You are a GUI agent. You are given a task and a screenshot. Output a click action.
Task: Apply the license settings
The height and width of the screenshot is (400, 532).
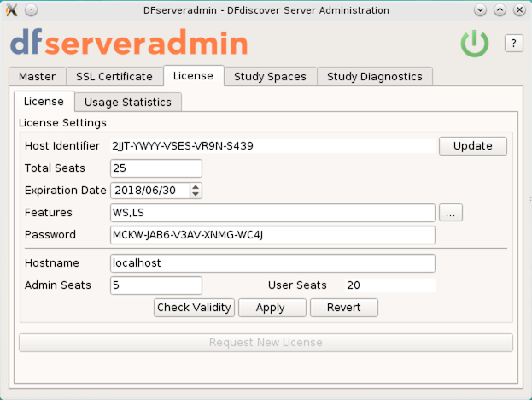[x=271, y=308]
